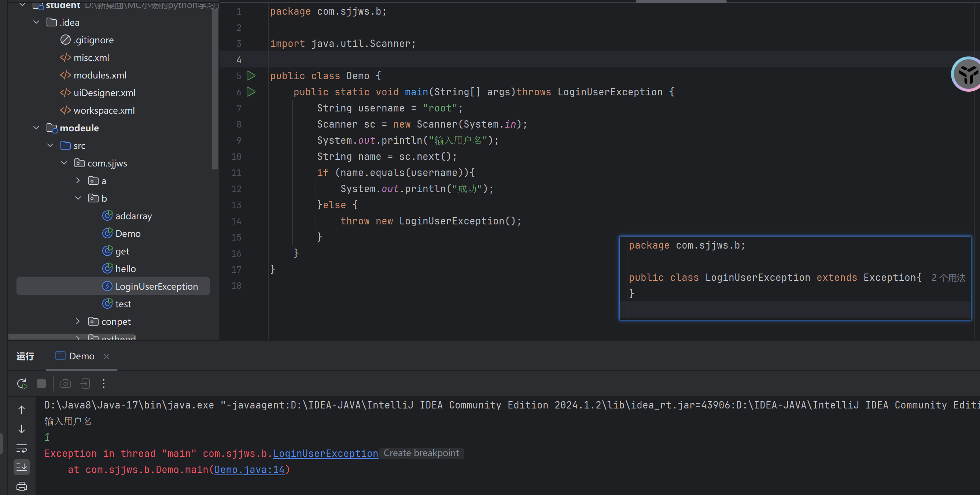This screenshot has height=495, width=980.
Task: Close the Demo run tab
Action: 107,356
